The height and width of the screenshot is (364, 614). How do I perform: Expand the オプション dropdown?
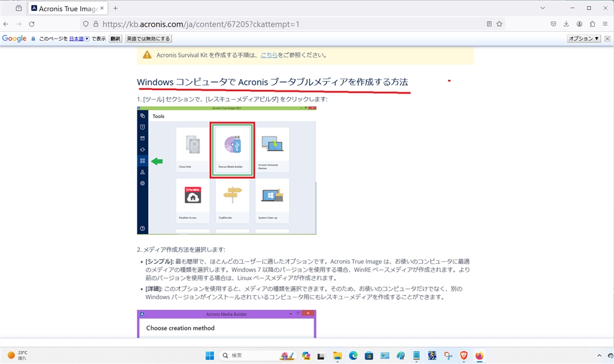(x=584, y=38)
